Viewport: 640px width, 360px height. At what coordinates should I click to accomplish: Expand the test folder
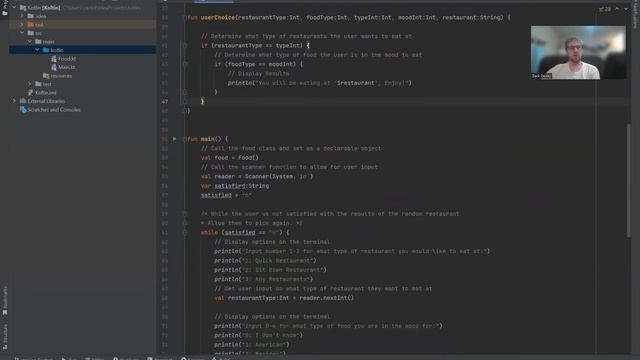pos(30,84)
